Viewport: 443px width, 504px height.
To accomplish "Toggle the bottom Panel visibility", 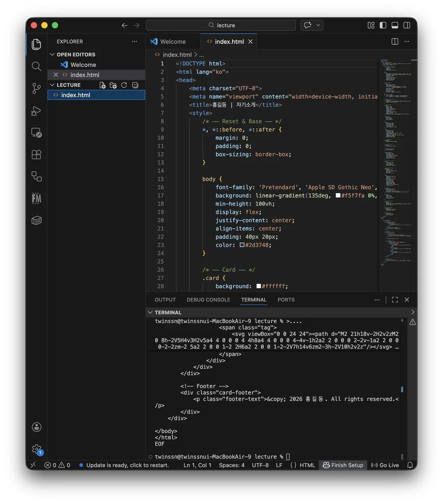I will tap(395, 25).
